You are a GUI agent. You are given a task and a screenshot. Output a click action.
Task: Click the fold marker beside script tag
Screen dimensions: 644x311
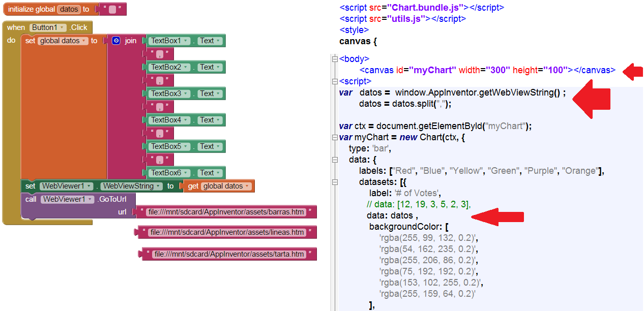[x=334, y=81]
